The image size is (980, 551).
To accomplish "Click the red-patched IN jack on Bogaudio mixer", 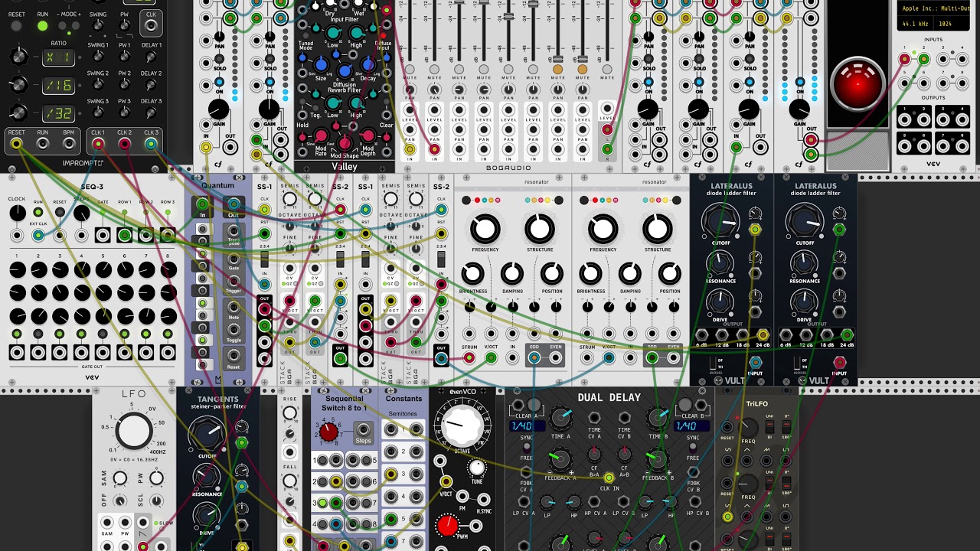I will click(x=434, y=149).
